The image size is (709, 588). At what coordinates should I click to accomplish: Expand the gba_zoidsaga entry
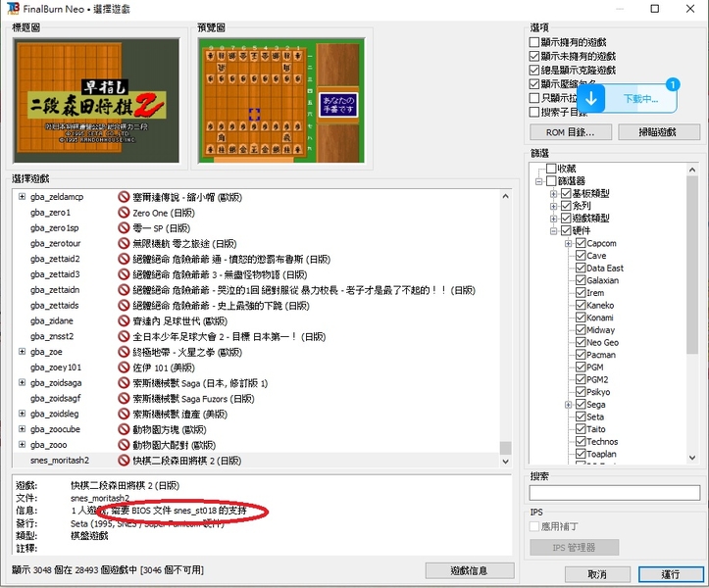coord(22,382)
